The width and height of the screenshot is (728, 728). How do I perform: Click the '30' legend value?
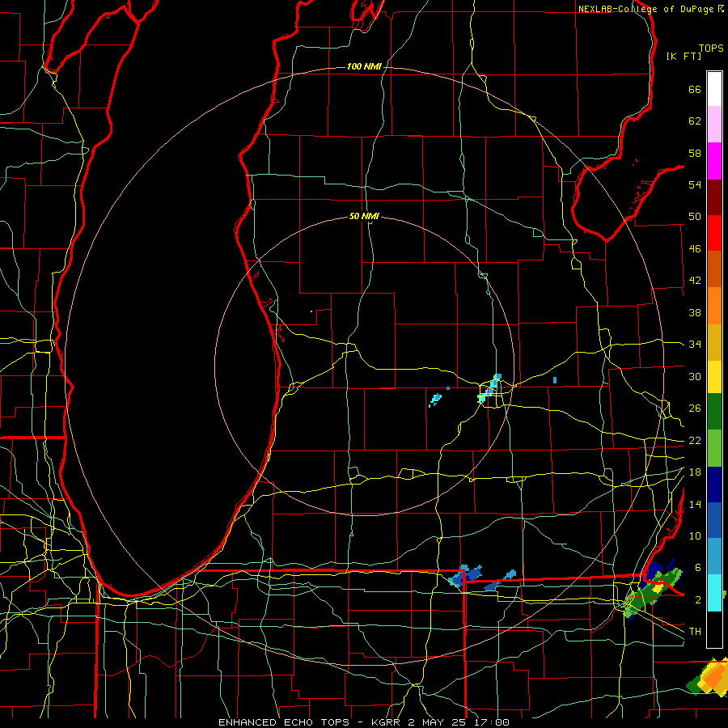pyautogui.click(x=695, y=376)
